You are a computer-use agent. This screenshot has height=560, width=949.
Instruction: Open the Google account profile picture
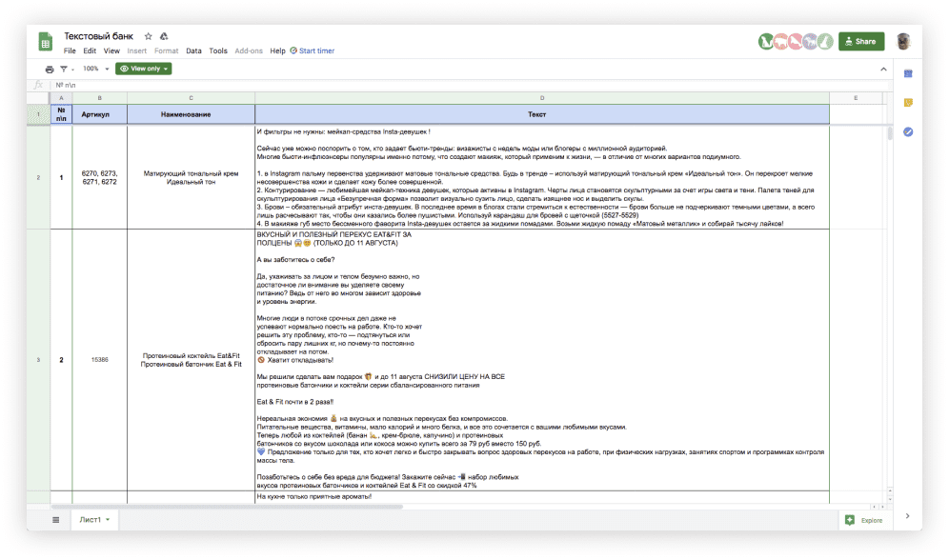(903, 41)
